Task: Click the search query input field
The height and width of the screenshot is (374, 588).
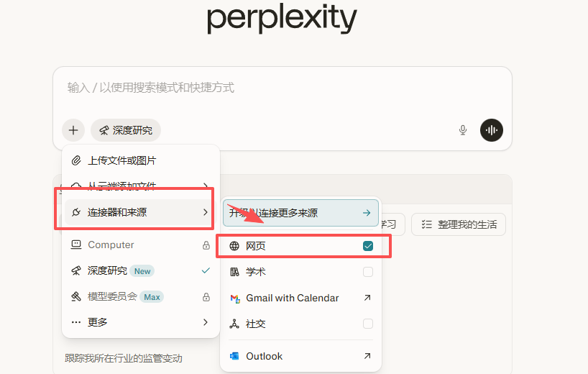Action: [x=280, y=88]
